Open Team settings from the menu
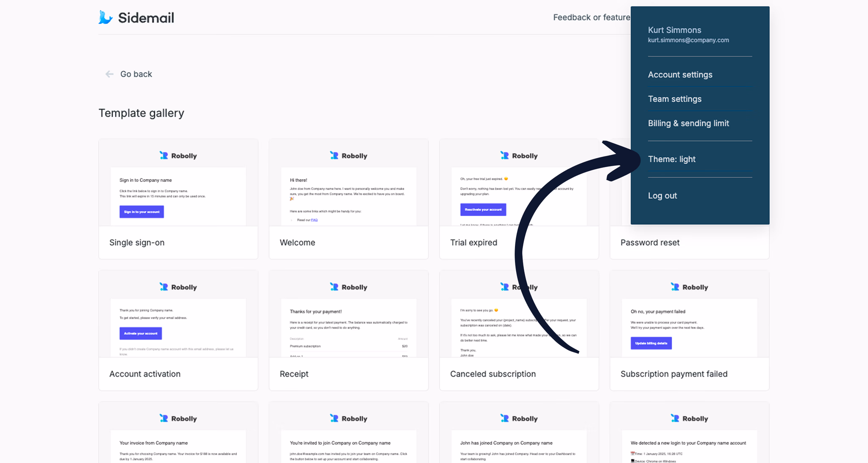Viewport: 868px width, 463px height. point(675,99)
